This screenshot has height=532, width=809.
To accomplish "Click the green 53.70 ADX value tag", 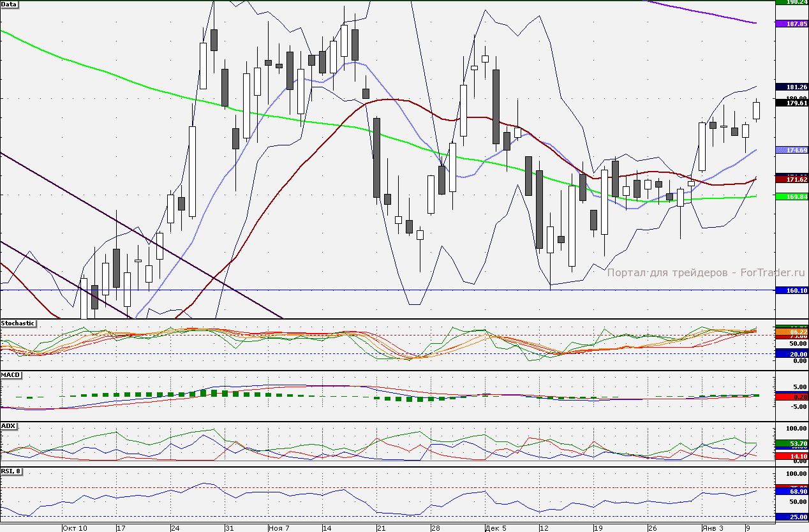I will (791, 443).
